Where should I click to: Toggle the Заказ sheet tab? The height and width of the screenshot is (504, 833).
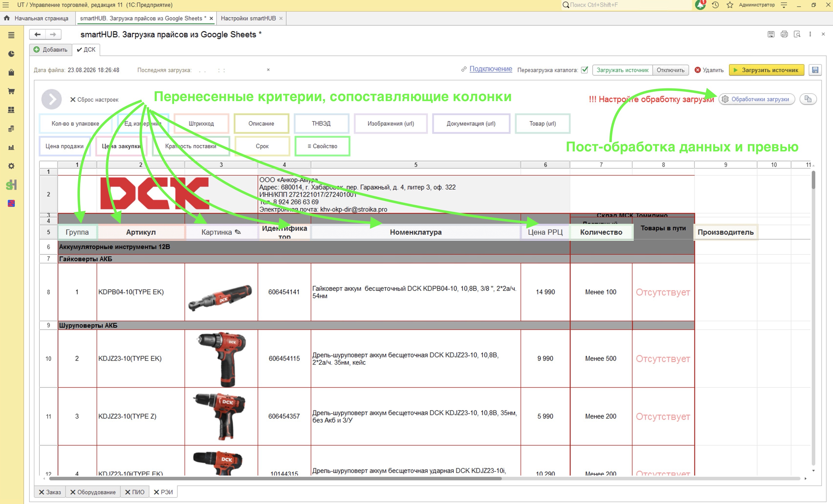tap(50, 492)
